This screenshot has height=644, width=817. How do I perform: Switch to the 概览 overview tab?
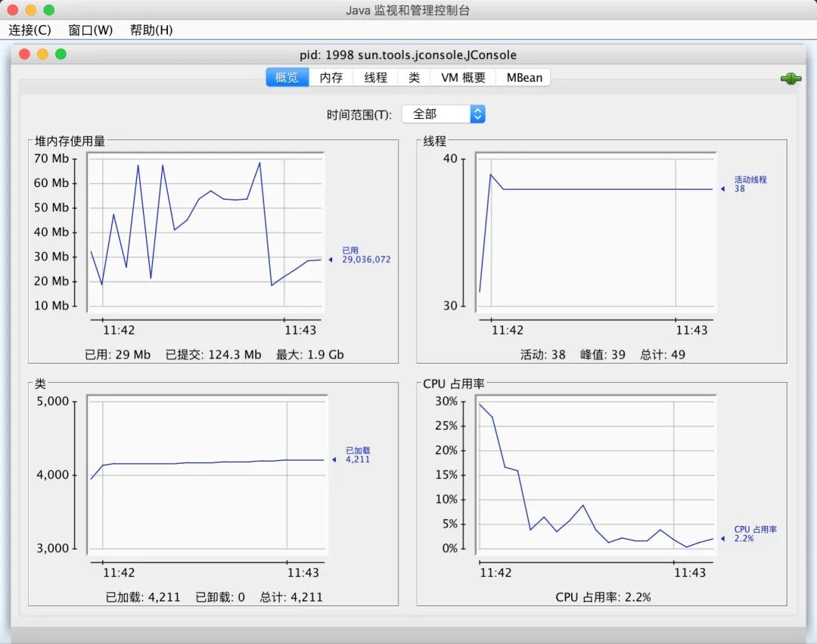(287, 78)
